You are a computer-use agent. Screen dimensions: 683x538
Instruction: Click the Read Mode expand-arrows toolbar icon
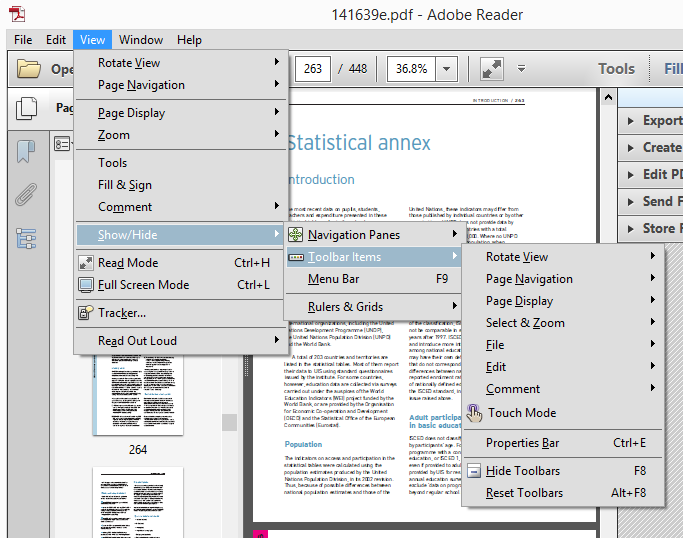pos(492,69)
